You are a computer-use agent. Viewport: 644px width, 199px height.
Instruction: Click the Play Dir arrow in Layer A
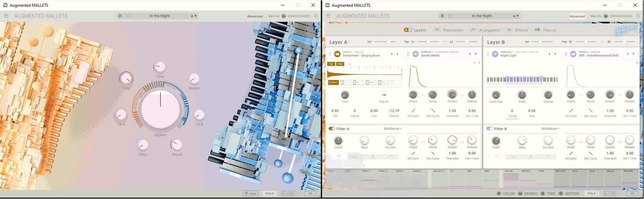point(384,95)
